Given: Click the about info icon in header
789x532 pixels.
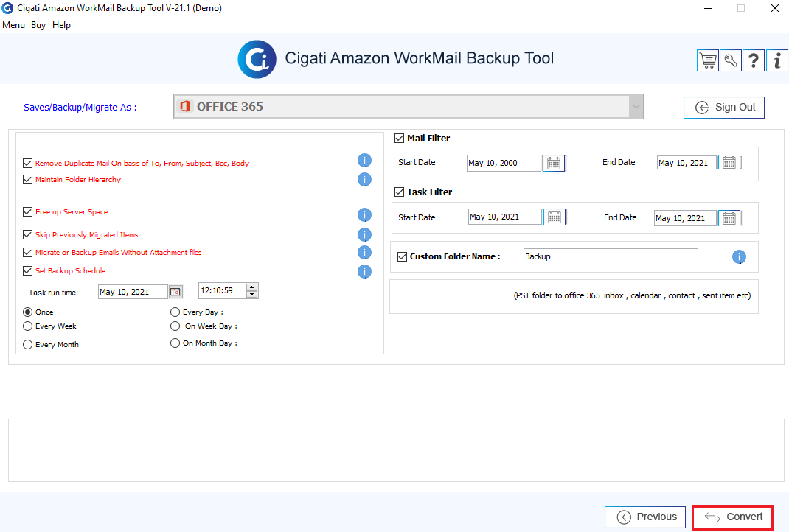Looking at the screenshot, I should 777,61.
